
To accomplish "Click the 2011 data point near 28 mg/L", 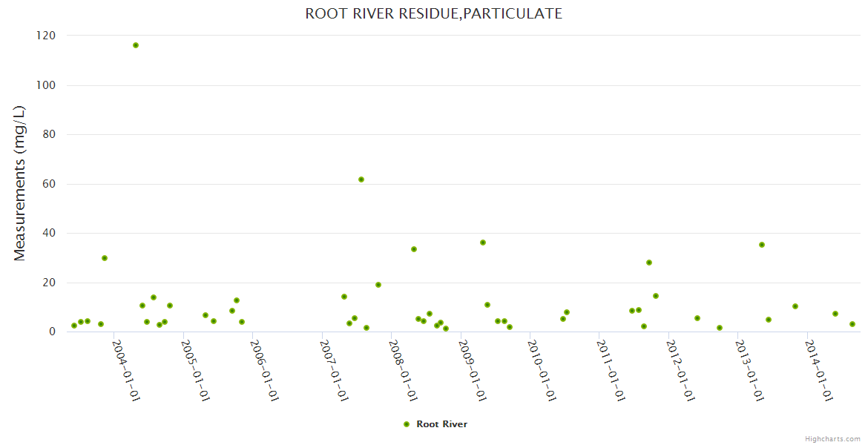I will click(x=649, y=263).
